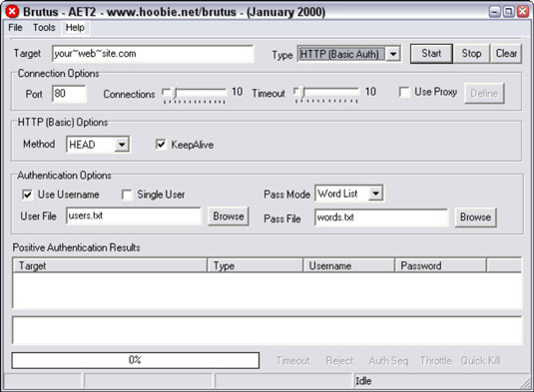The width and height of the screenshot is (534, 392).
Task: Click the Target input field
Action: tap(153, 54)
